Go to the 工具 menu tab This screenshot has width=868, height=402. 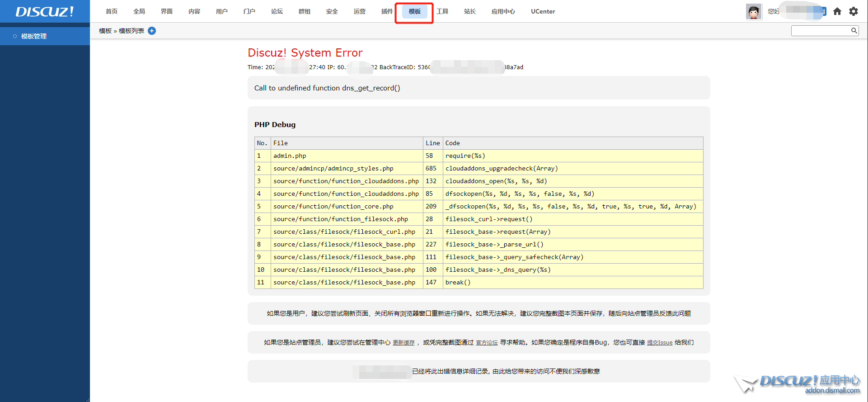(442, 11)
